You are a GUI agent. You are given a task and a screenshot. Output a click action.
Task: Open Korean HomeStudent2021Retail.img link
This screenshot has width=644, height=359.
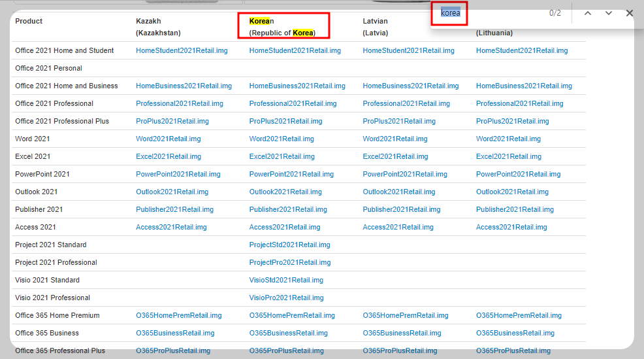(x=295, y=50)
